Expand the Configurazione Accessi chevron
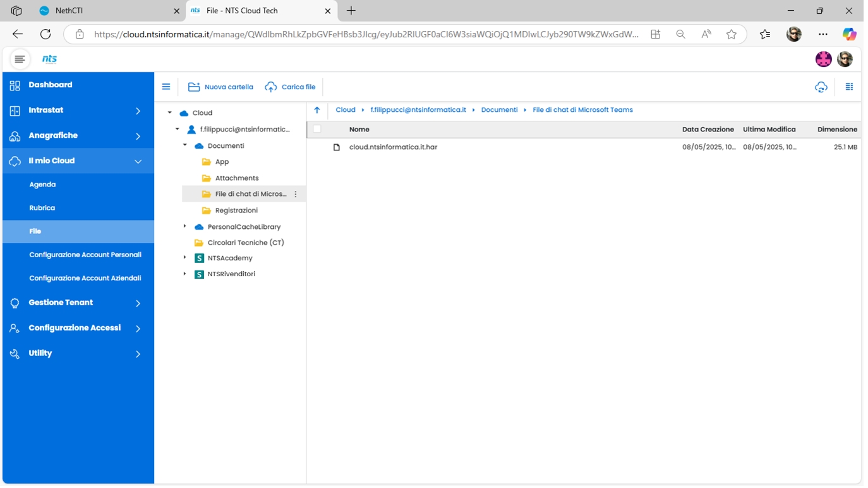 [138, 329]
